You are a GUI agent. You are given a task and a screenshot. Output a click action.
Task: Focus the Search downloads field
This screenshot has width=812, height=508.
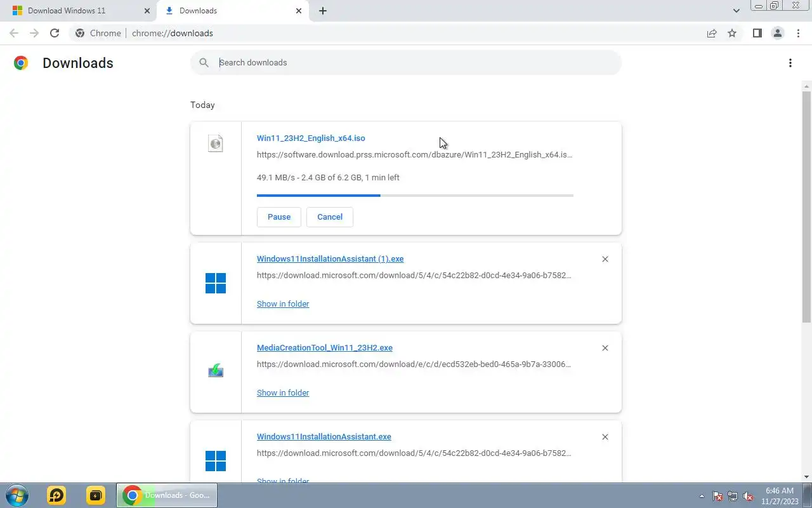tap(406, 62)
